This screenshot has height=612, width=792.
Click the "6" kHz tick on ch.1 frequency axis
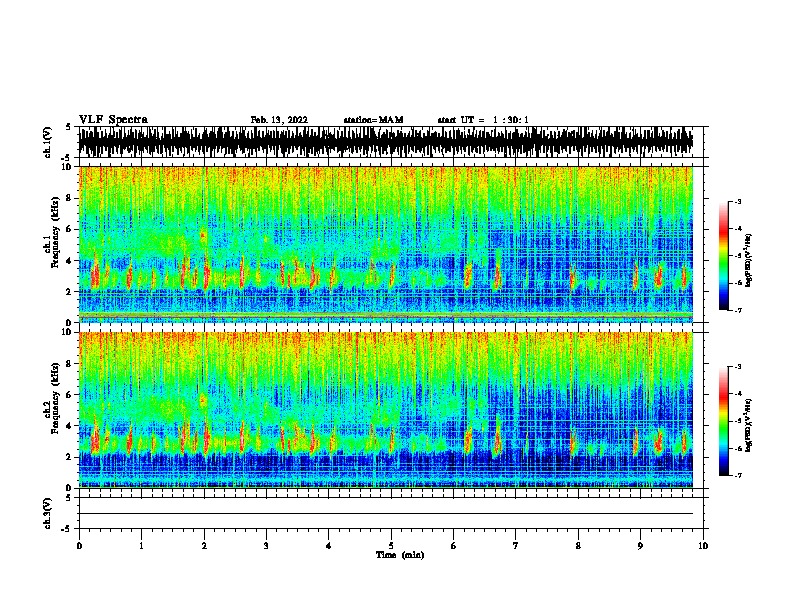click(69, 229)
